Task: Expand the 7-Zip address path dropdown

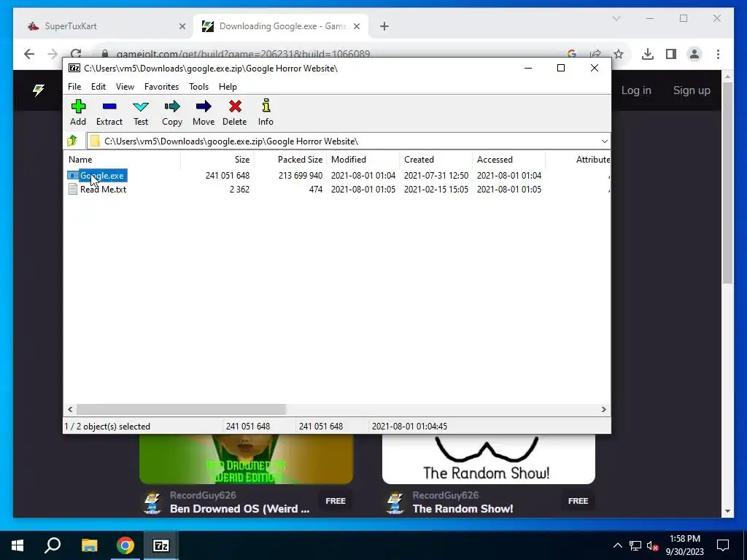Action: 604,141
